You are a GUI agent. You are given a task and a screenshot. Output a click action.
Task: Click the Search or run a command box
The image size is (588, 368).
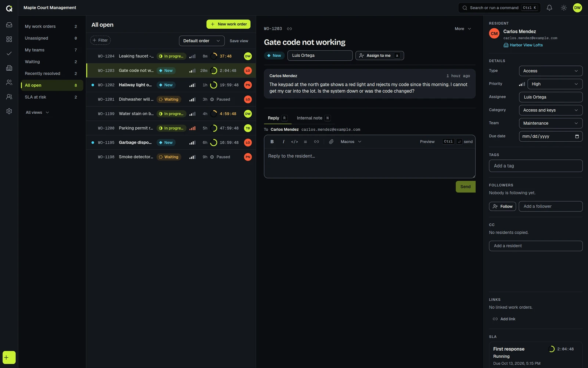pos(499,8)
